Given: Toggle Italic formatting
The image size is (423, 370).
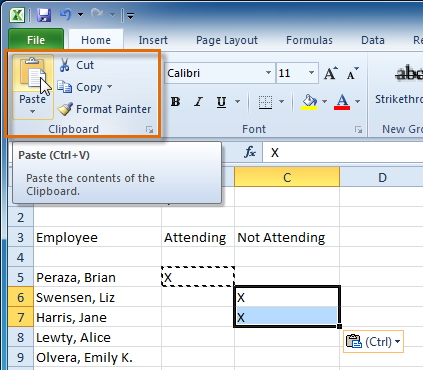Looking at the screenshot, I should point(199,102).
